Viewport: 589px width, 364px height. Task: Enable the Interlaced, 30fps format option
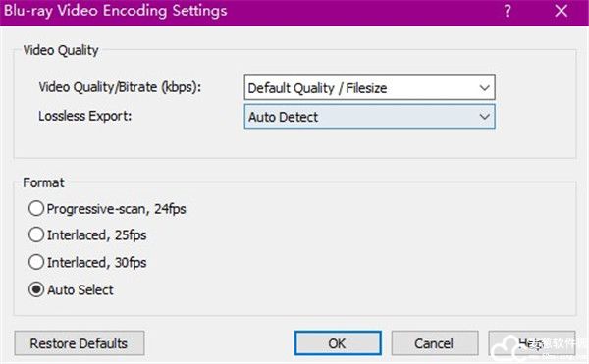click(36, 262)
